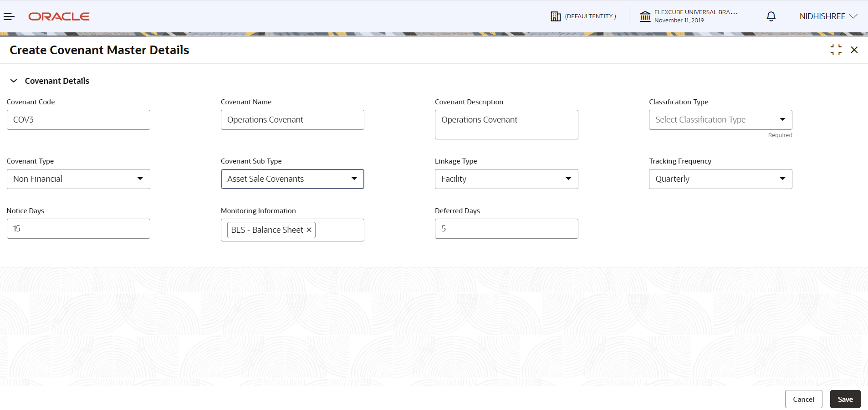Click the Covenant Code input field

pos(78,119)
